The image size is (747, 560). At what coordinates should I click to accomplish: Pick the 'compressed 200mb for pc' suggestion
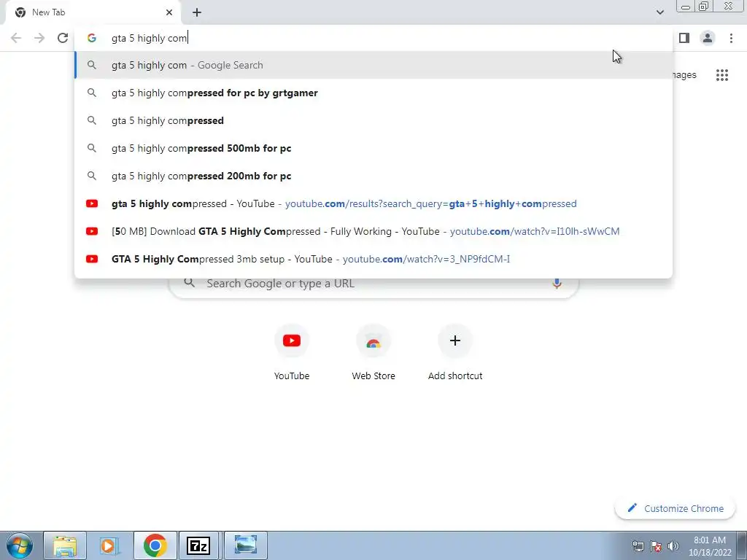(373, 176)
